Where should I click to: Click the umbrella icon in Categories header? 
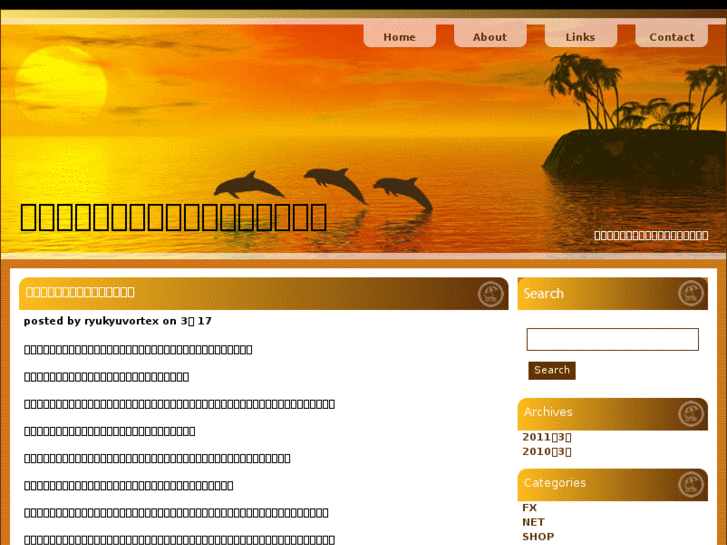691,484
